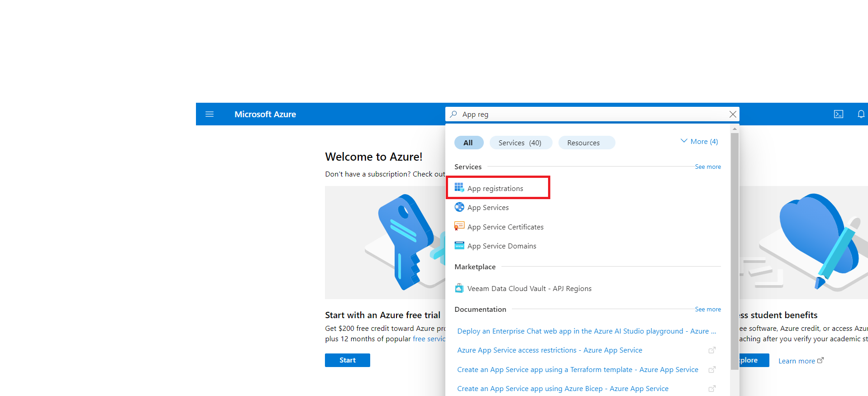Click the search magnifier icon
The width and height of the screenshot is (868, 396).
(x=453, y=114)
